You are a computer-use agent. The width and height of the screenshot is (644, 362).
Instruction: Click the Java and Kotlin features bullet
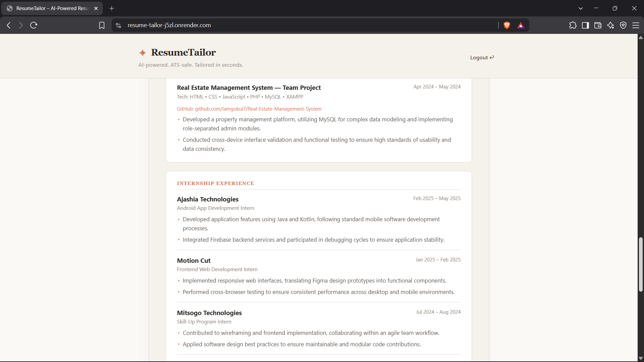[311, 224]
